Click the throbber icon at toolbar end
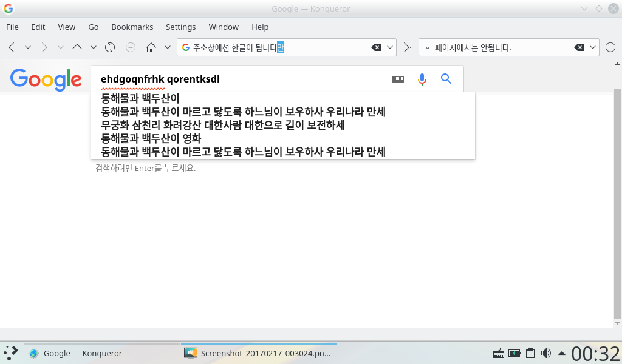 pos(610,47)
